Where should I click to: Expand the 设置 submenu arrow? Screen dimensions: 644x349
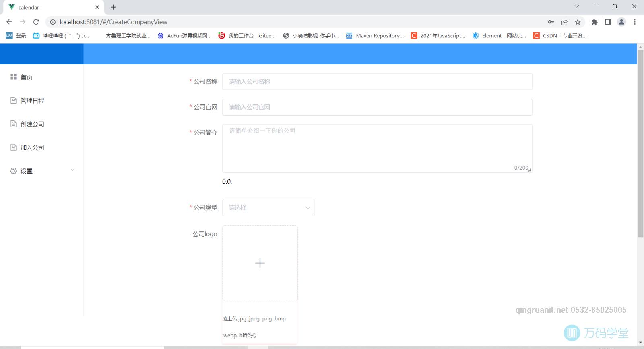tap(72, 170)
